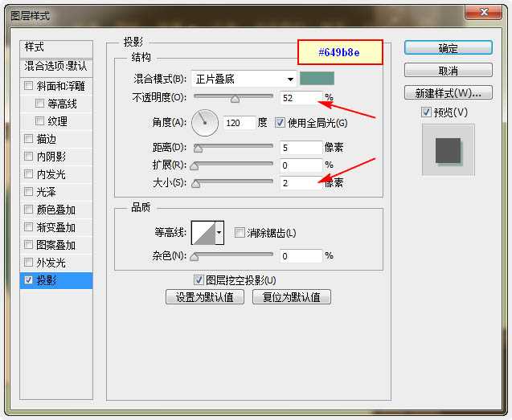This screenshot has width=512, height=420.
Task: Toggle the 预览 checkbox
Action: pyautogui.click(x=426, y=112)
